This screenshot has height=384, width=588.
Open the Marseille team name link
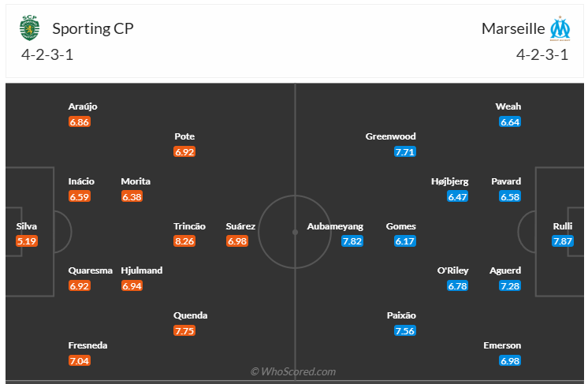(x=513, y=28)
